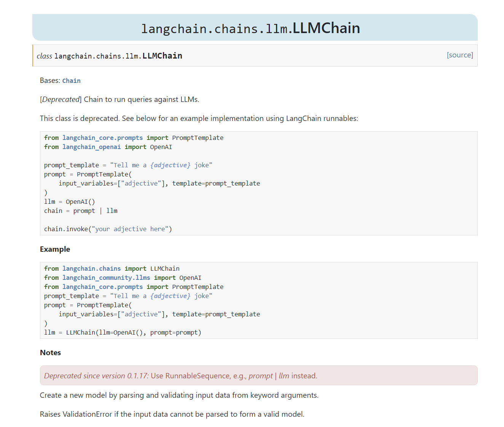Click langchain_openai module name in code
Image resolution: width=504 pixels, height=427 pixels.
pyautogui.click(x=91, y=147)
